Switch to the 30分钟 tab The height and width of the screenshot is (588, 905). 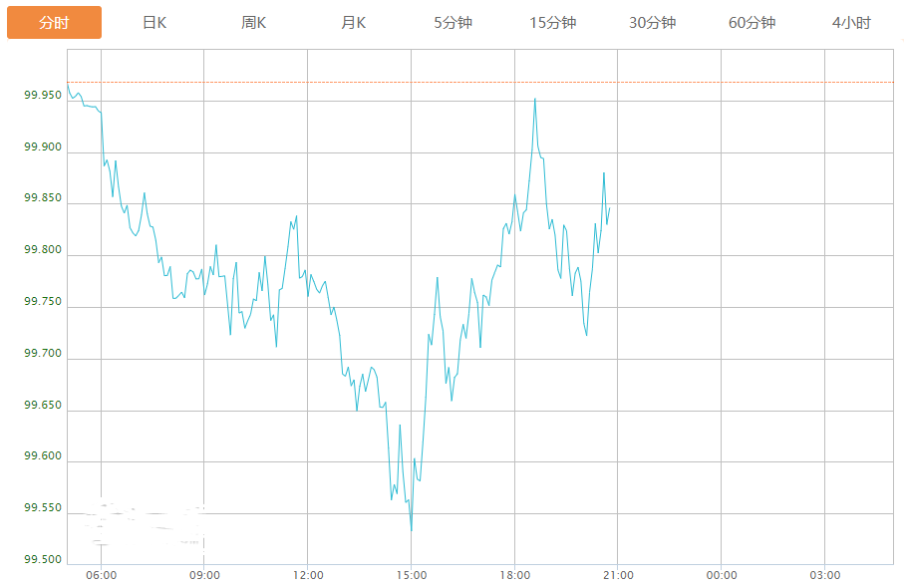click(x=653, y=23)
